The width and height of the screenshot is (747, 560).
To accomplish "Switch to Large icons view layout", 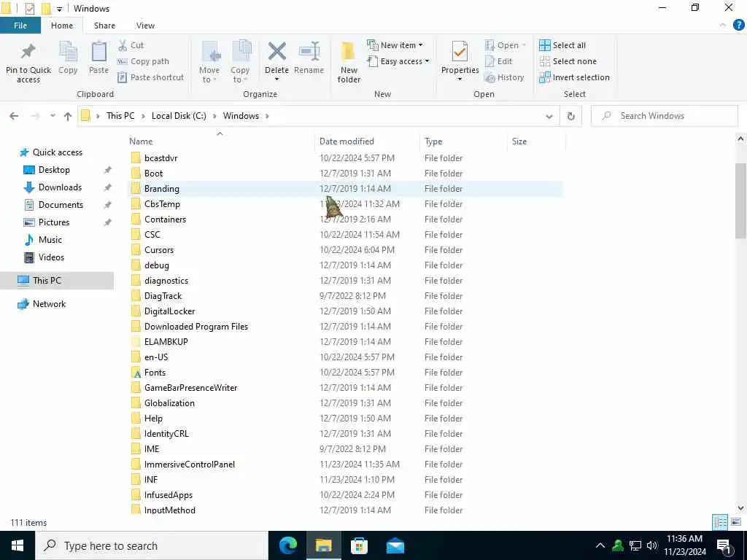I will 735,522.
